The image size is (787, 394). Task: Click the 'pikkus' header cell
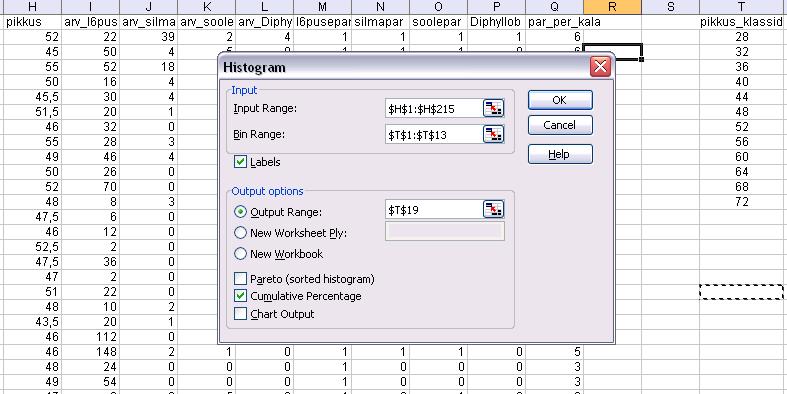click(x=33, y=22)
